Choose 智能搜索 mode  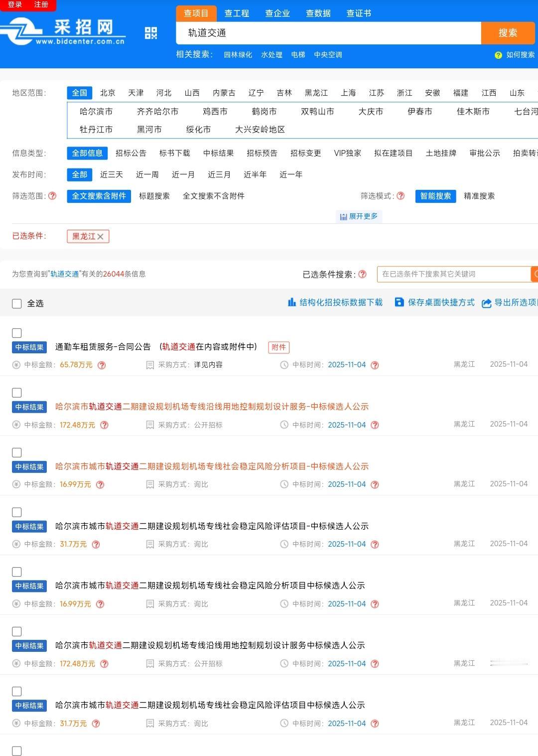point(435,196)
